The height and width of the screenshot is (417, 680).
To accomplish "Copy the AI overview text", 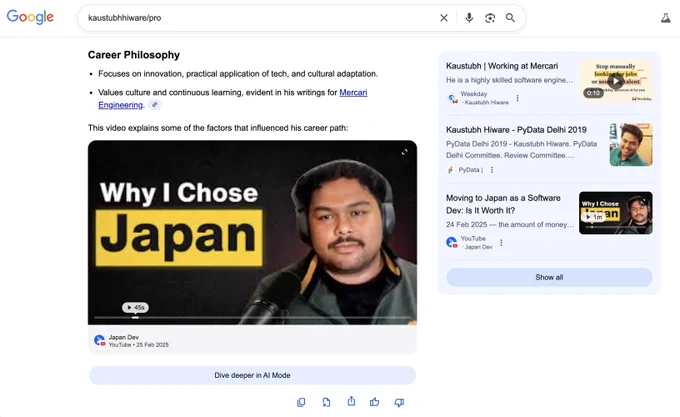I will click(x=301, y=402).
